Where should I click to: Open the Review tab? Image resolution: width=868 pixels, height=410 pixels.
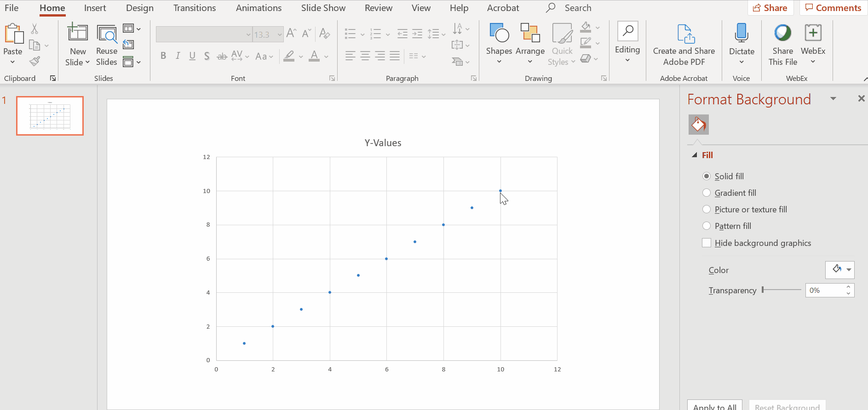(x=379, y=8)
